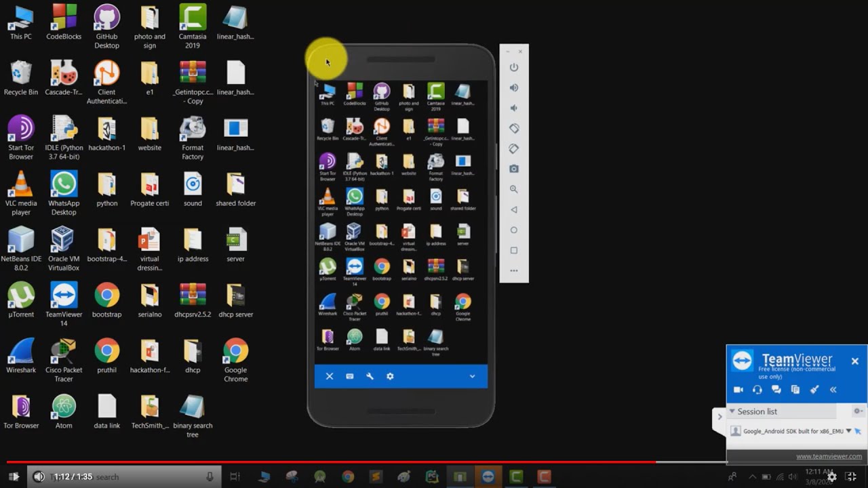868x488 pixels.
Task: Open PyCharm from the Windows taskbar
Action: (431, 476)
